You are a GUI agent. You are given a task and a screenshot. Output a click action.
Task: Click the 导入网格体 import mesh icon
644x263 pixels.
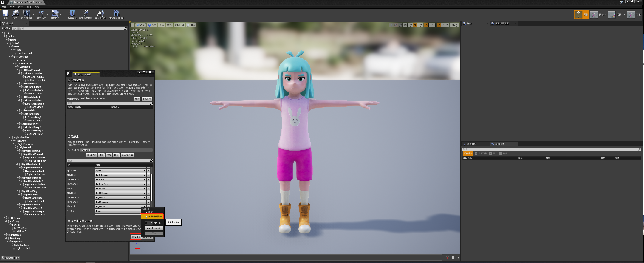click(100, 13)
